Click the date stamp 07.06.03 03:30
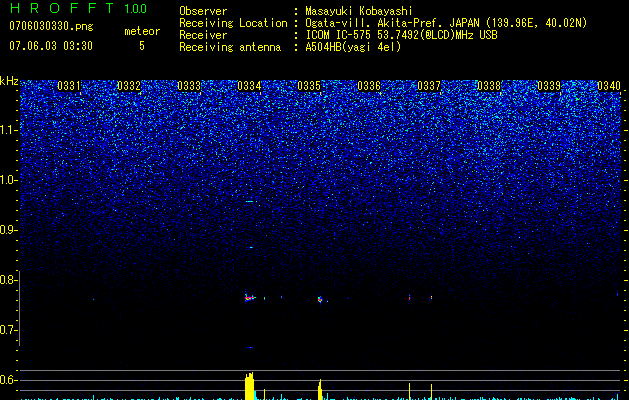The height and width of the screenshot is (400, 629). tap(51, 45)
